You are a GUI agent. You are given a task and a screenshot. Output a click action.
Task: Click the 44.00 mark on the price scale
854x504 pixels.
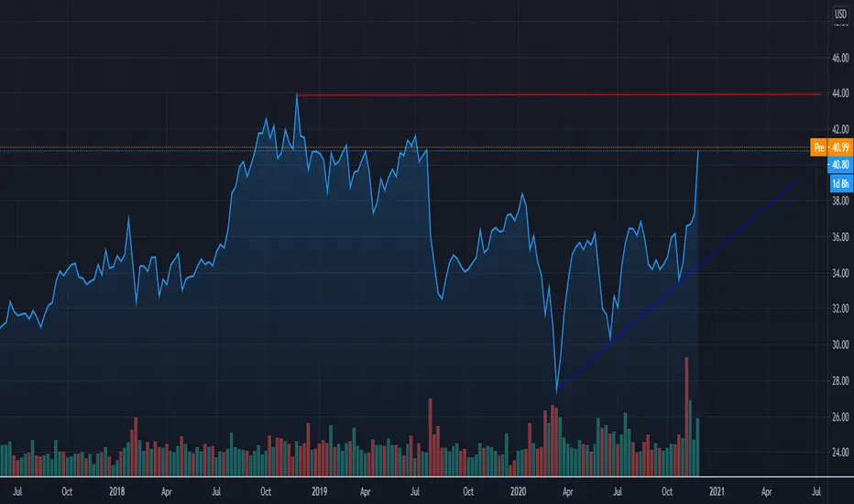click(x=840, y=93)
